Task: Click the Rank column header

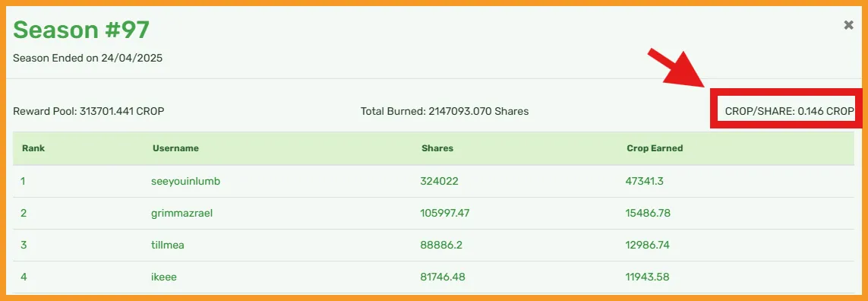Action: click(33, 148)
